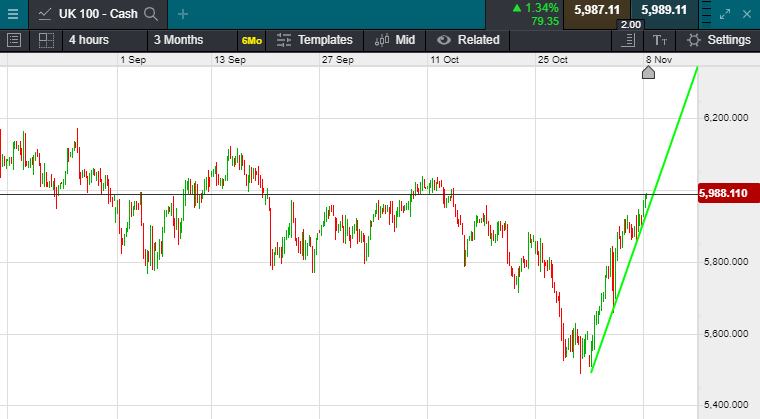Viewport: 760px width, 419px height.
Task: Open the vertical dots options menu
Action: pos(706,13)
